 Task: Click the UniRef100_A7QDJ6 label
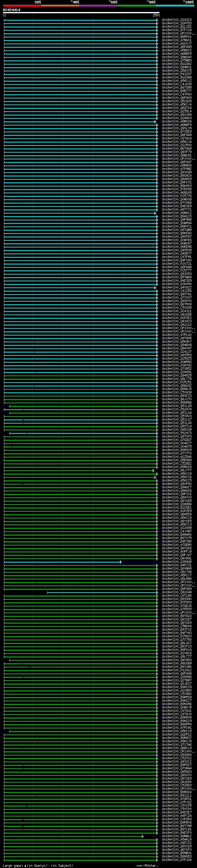point(177,606)
